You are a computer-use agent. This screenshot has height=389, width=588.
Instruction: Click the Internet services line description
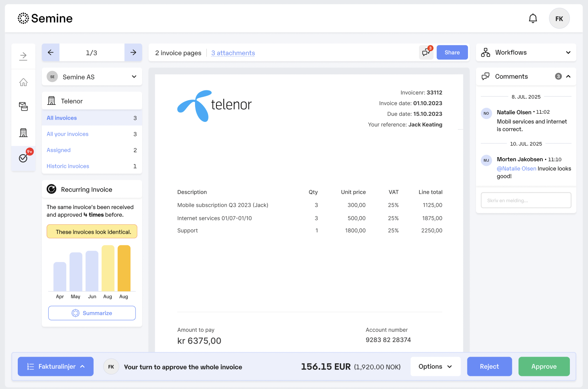pos(214,218)
